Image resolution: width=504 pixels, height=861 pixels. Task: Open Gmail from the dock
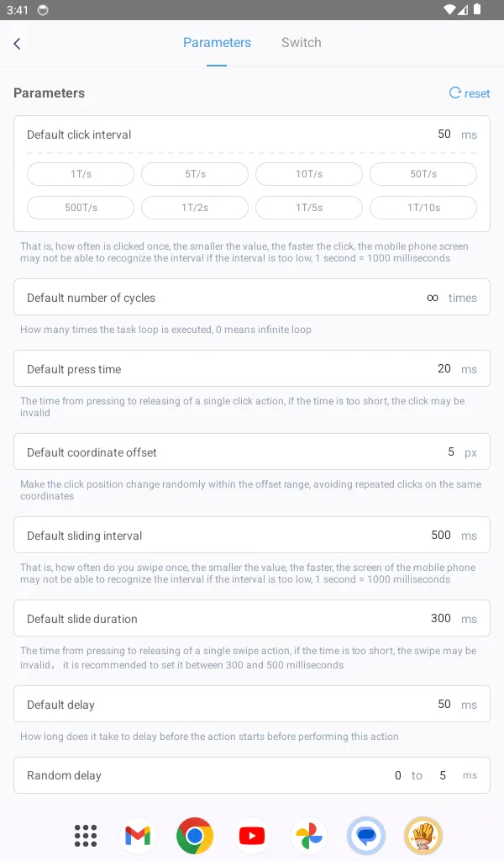137,836
